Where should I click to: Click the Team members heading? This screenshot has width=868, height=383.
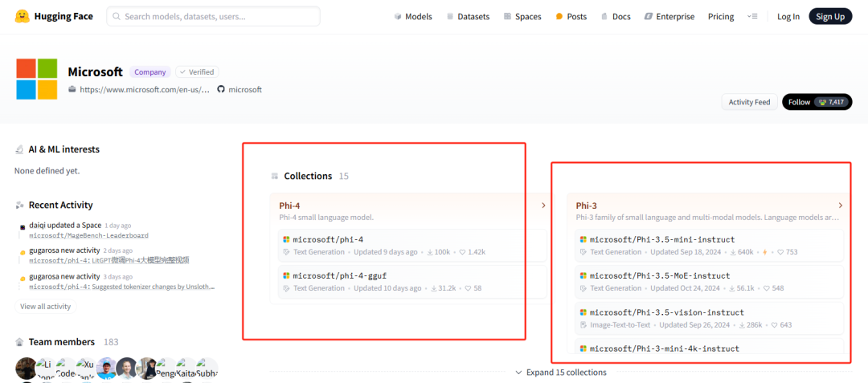coord(61,342)
